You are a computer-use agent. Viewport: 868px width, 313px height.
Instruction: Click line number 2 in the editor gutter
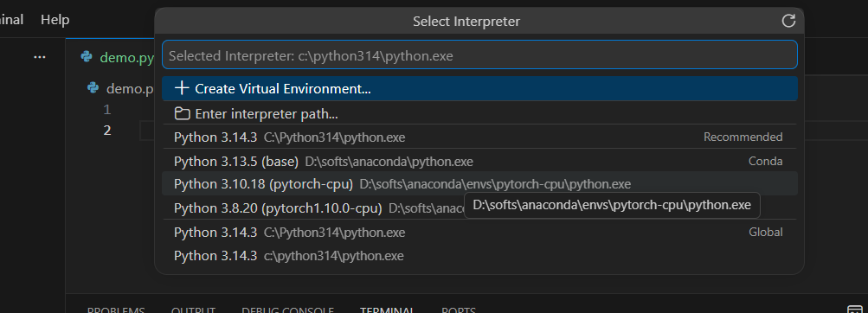point(107,130)
